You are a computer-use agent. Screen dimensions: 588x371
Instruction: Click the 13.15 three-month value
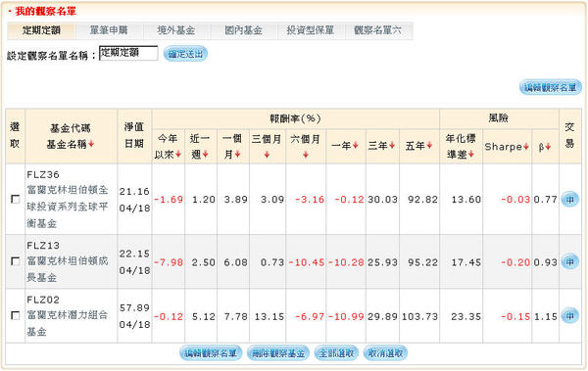[269, 316]
